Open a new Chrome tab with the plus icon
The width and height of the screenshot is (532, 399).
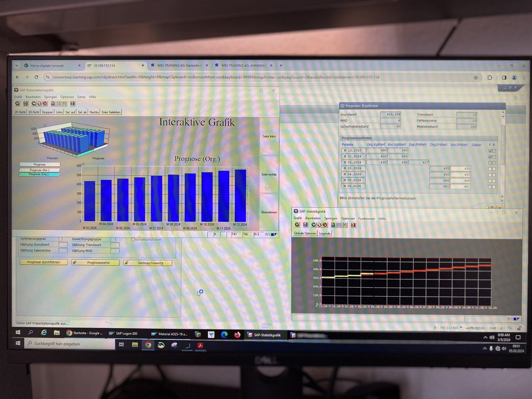coord(281,65)
